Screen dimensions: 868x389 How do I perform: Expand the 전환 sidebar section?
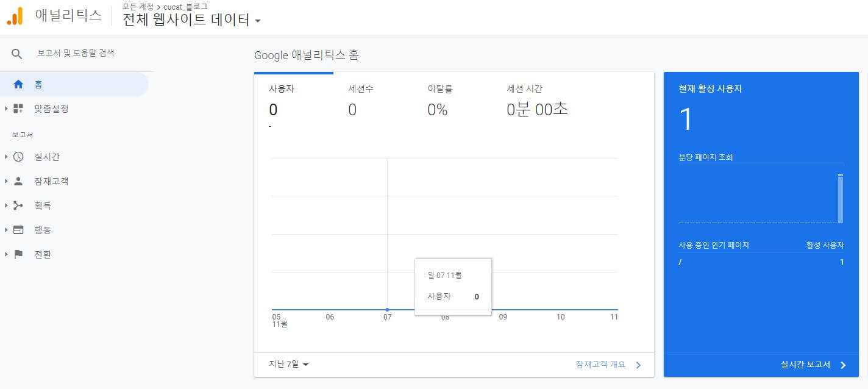click(x=6, y=254)
